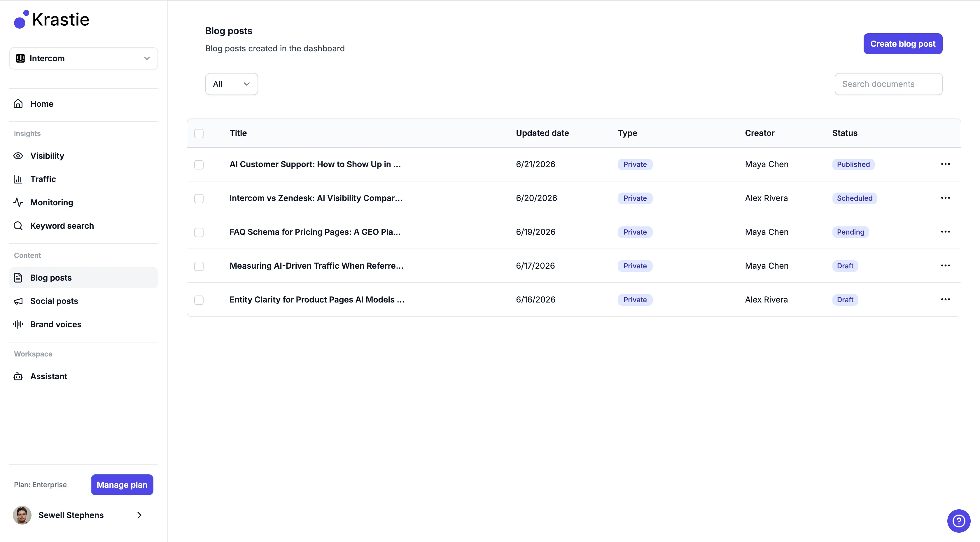The height and width of the screenshot is (542, 980).
Task: Open the All filter dropdown
Action: [231, 84]
